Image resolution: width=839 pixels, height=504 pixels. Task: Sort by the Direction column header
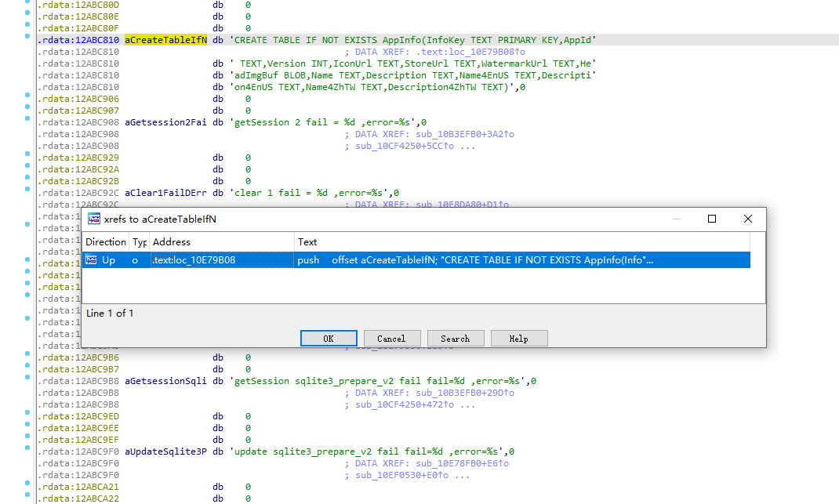pos(106,242)
